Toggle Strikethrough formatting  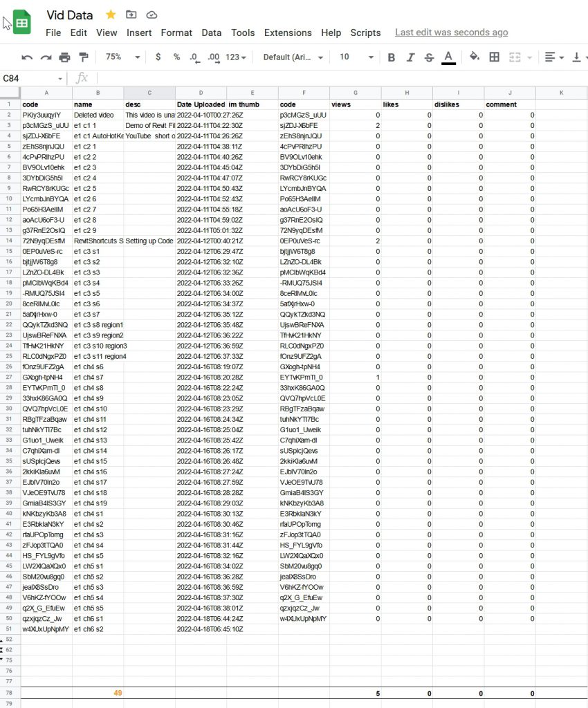pyautogui.click(x=429, y=57)
